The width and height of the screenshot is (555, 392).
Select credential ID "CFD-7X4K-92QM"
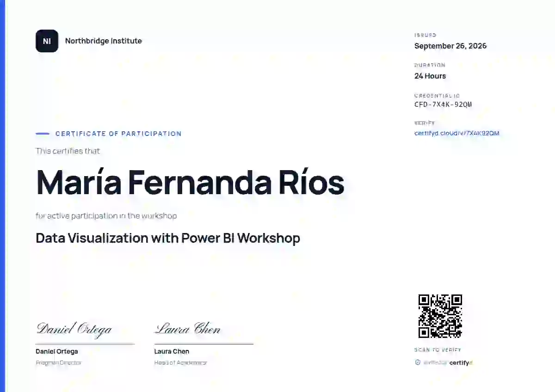click(443, 104)
